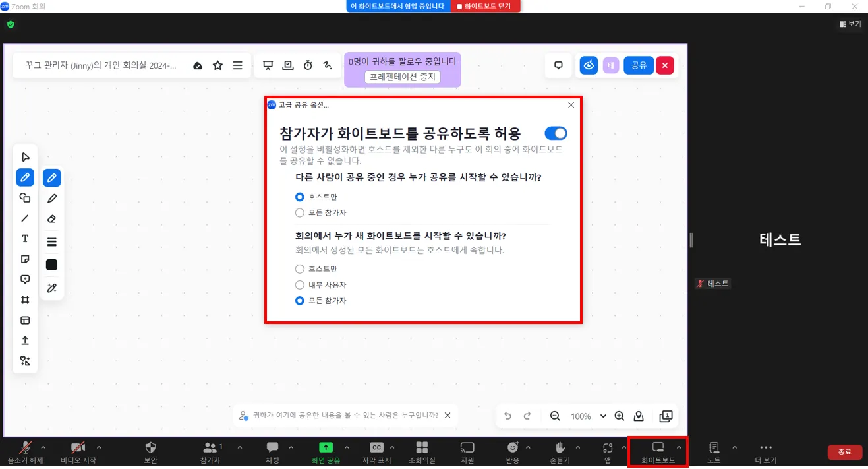This screenshot has height=469, width=868.
Task: Select the arrow pointer tool
Action: tap(25, 157)
